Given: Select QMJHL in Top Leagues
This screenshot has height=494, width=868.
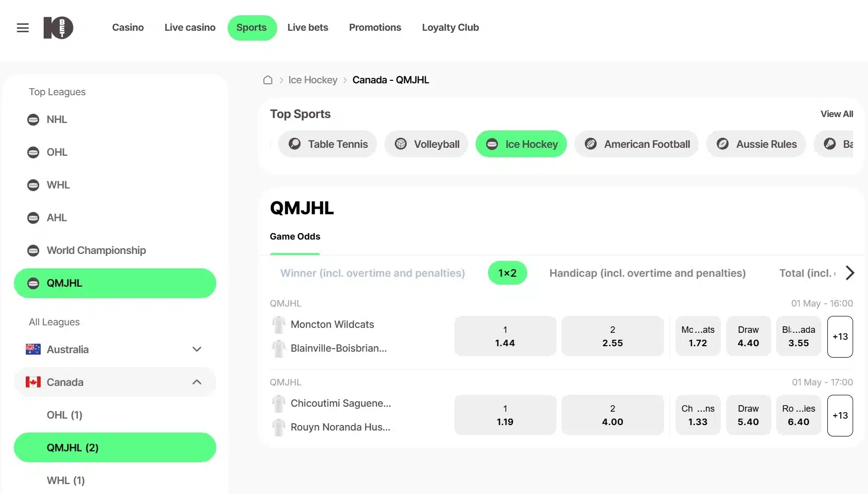Looking at the screenshot, I should click(115, 283).
